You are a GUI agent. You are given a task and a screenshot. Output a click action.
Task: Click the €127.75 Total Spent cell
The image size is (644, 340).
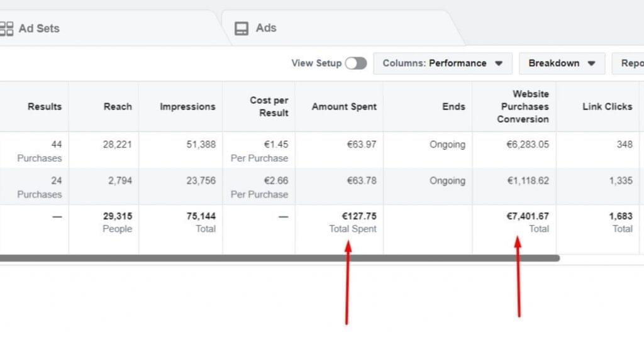pyautogui.click(x=353, y=222)
